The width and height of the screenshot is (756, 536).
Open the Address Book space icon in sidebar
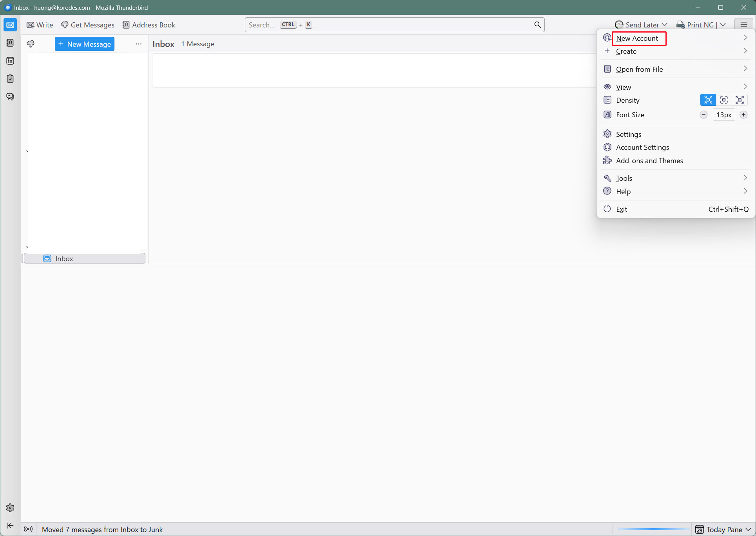(10, 43)
